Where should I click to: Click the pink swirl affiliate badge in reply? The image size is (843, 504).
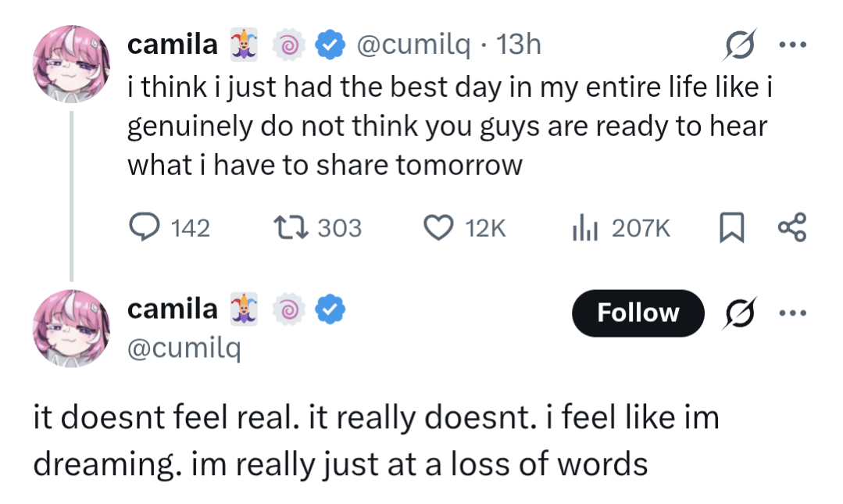[x=289, y=309]
